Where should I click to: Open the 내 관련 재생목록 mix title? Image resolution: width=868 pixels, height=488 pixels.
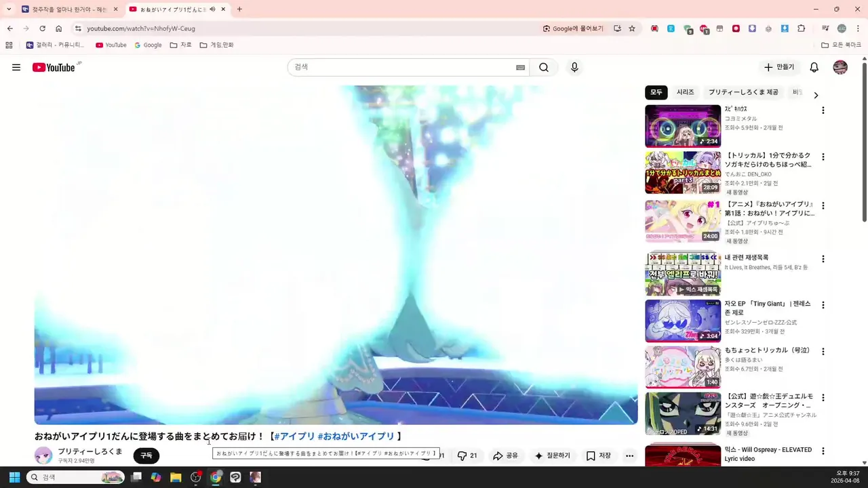click(747, 258)
